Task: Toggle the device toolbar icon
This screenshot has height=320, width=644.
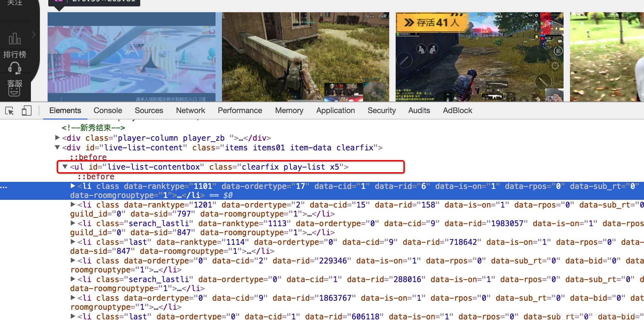Action: click(x=26, y=111)
